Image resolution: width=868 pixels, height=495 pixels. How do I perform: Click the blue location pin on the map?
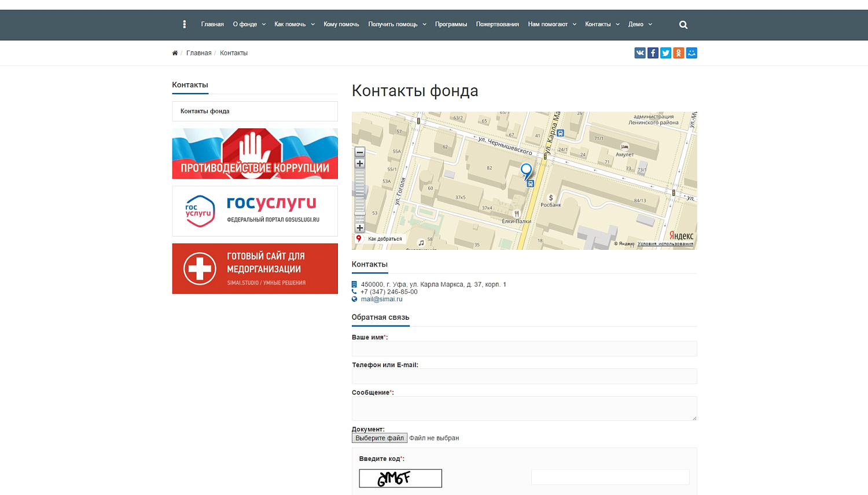[x=526, y=170]
